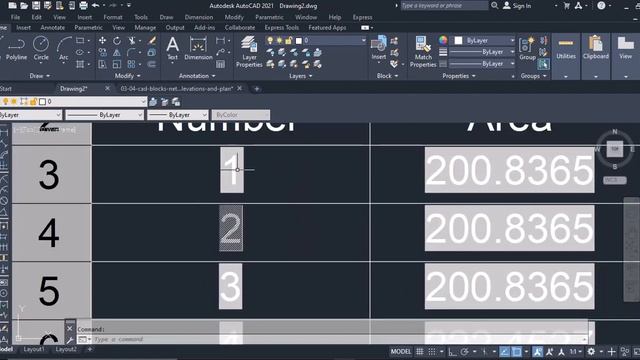Switch to the 03-04-cad-blocks drawing tab
The width and height of the screenshot is (640, 360).
[x=177, y=89]
